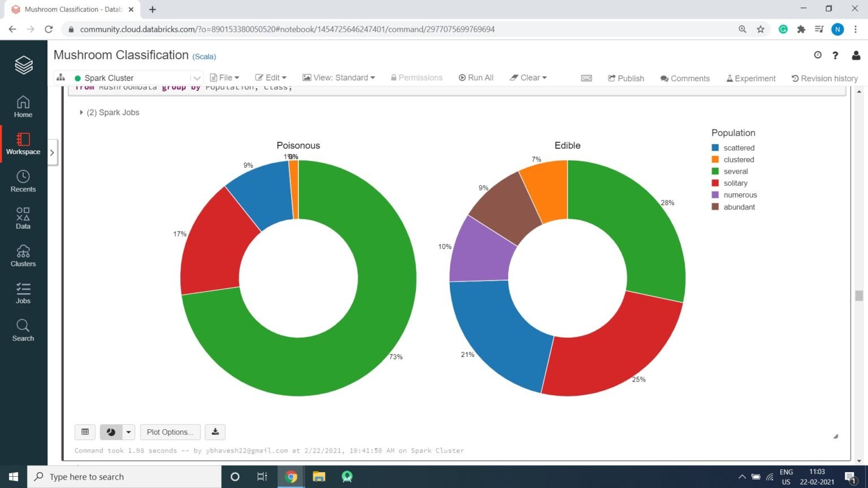This screenshot has width=868, height=488.
Task: Publish the notebook
Action: coord(626,79)
